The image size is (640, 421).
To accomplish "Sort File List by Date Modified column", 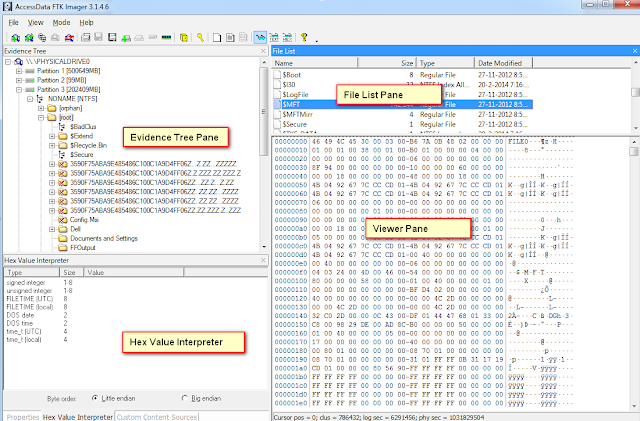I will 504,63.
